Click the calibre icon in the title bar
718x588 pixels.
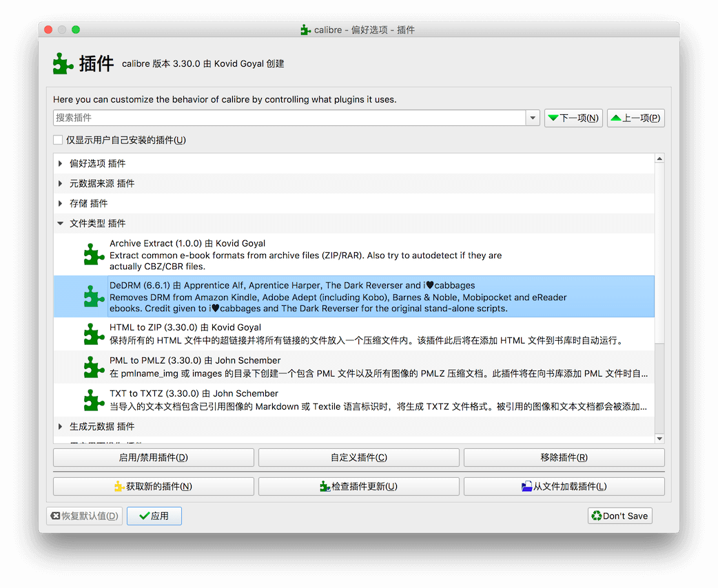(x=305, y=30)
